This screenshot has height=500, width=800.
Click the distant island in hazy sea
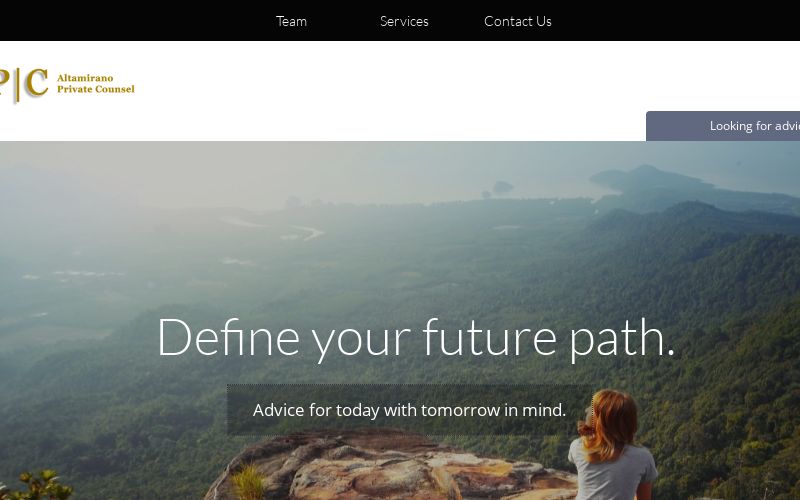click(x=503, y=187)
